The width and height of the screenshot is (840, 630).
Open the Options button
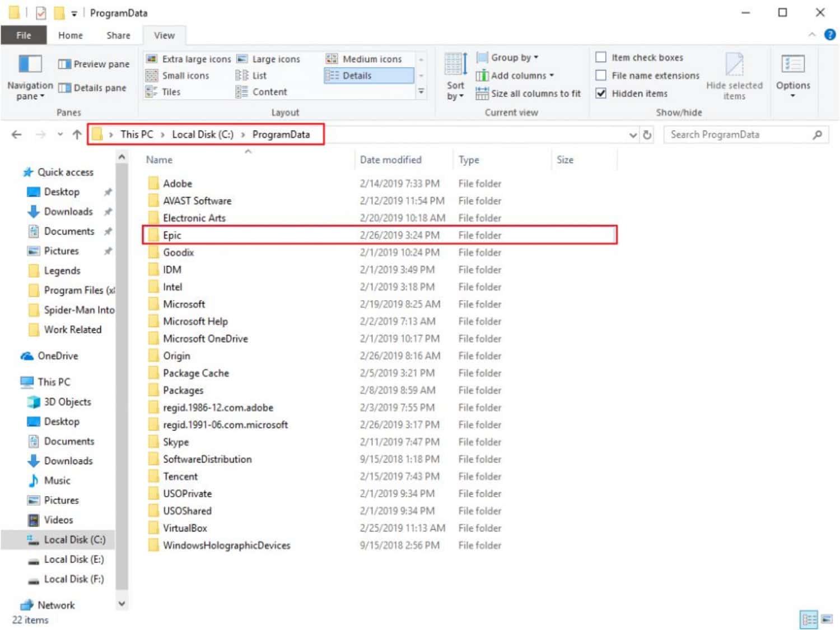793,77
